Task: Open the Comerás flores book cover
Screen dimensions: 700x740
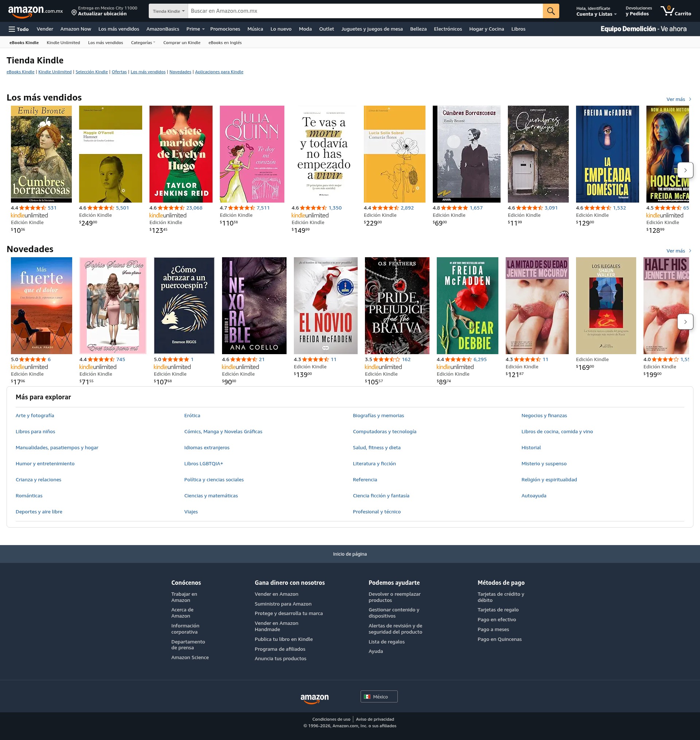Action: pos(394,154)
